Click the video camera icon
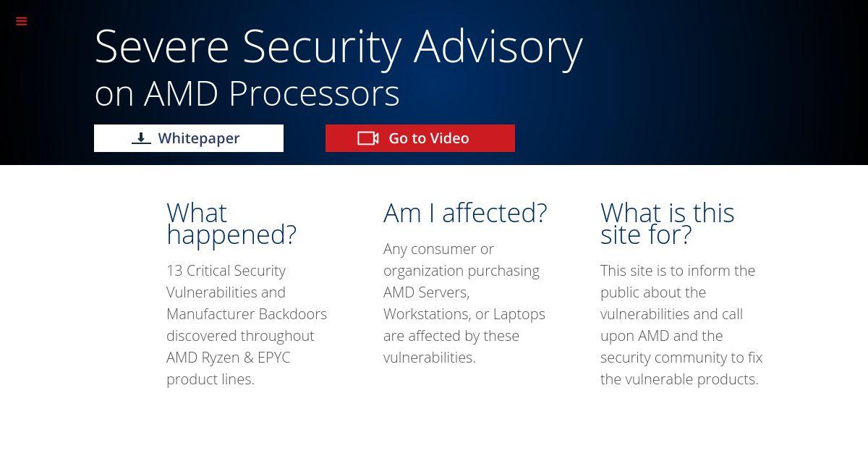The image size is (868, 456). coord(368,138)
